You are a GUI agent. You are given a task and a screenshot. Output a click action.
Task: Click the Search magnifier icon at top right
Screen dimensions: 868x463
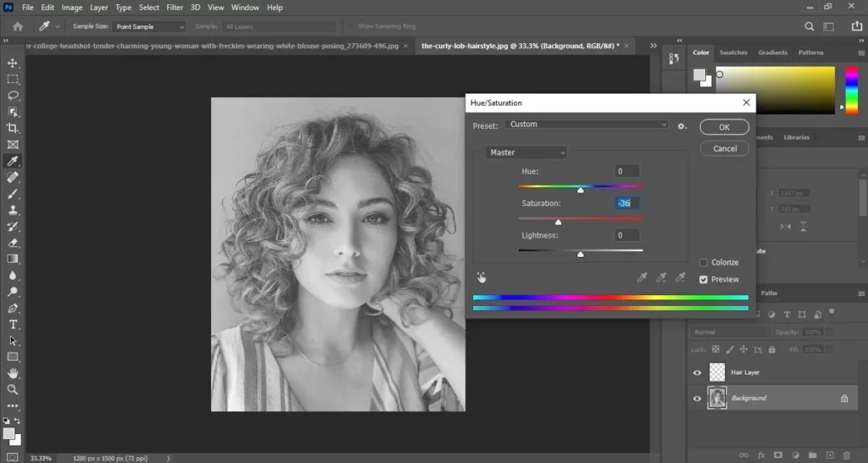tap(809, 26)
